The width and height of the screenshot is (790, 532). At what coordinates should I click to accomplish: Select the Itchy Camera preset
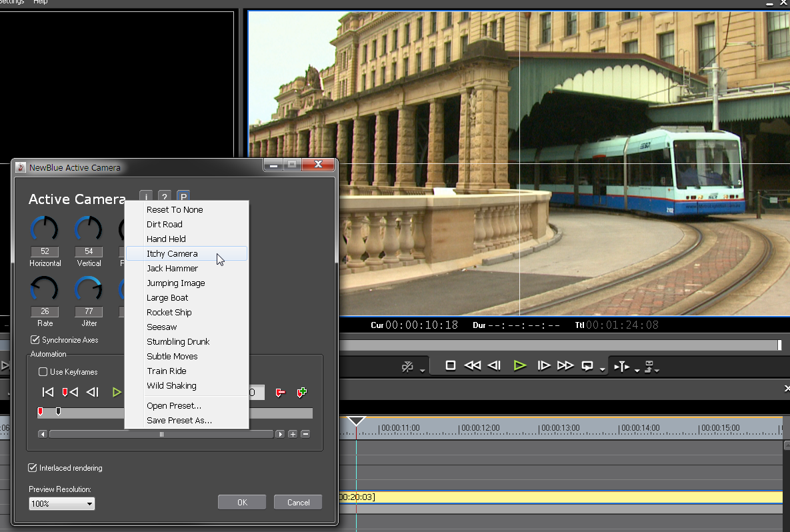click(187, 253)
